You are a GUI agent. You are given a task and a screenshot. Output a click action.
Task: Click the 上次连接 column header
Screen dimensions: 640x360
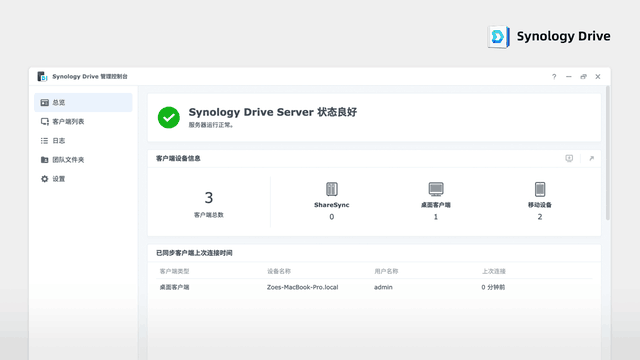click(x=493, y=271)
